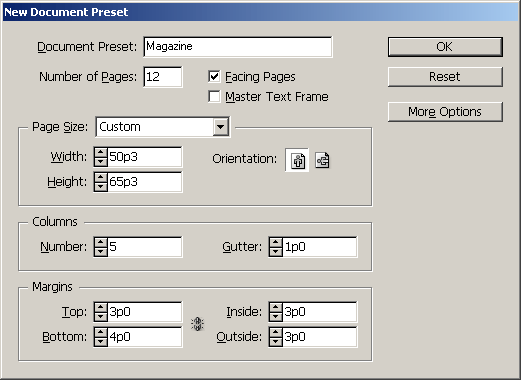Decrease Width with the down stepper arrow
The image size is (521, 380).
click(101, 161)
